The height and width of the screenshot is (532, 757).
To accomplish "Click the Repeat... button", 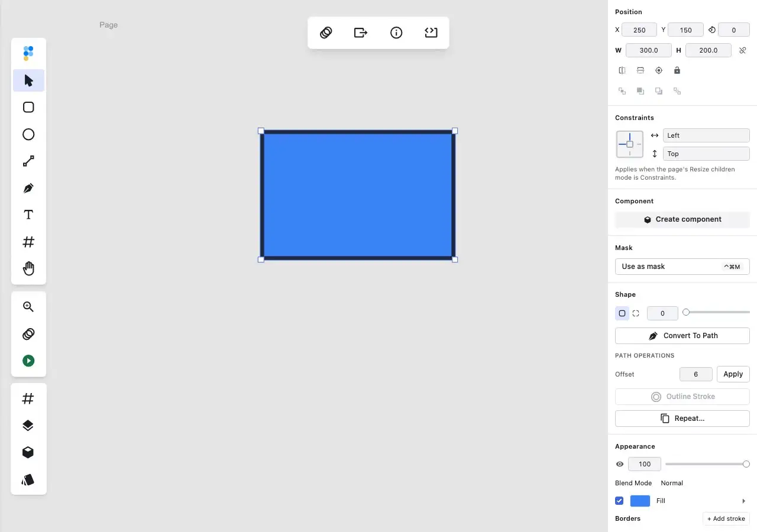I will [x=682, y=419].
